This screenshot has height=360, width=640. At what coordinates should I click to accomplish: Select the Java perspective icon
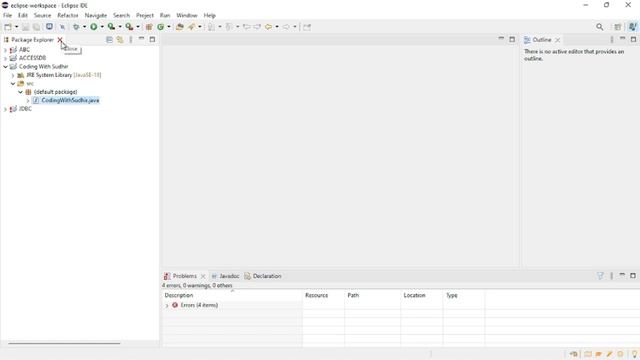click(x=633, y=27)
